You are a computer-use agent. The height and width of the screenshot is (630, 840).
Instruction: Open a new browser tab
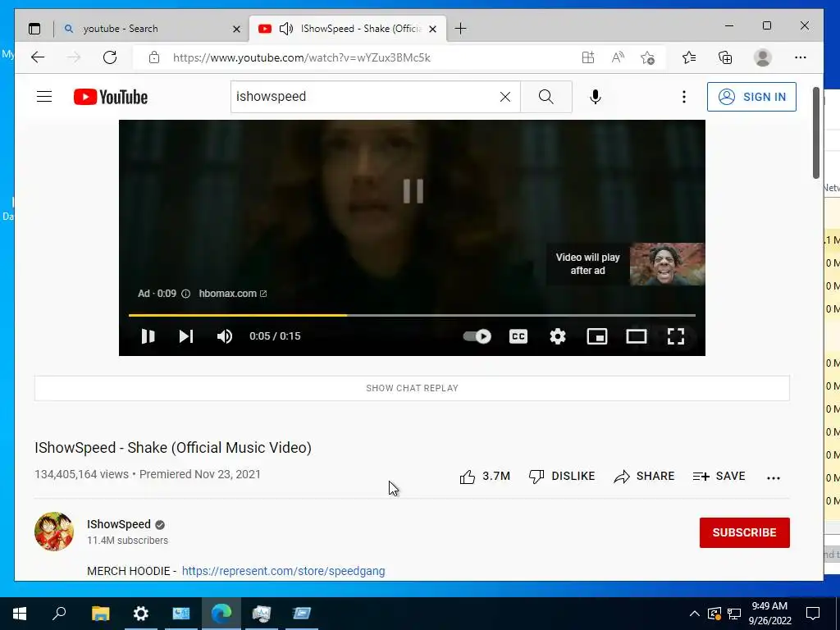coord(460,29)
